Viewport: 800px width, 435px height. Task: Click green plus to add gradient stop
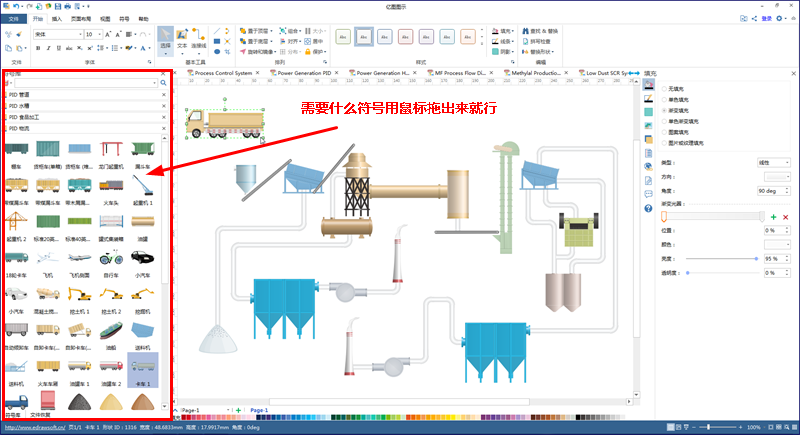coord(773,216)
